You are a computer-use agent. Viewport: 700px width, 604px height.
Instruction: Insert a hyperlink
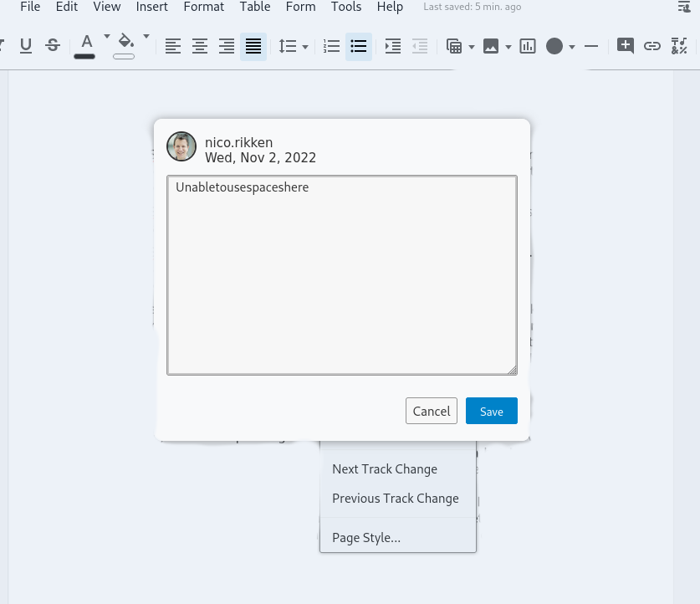pyautogui.click(x=652, y=46)
